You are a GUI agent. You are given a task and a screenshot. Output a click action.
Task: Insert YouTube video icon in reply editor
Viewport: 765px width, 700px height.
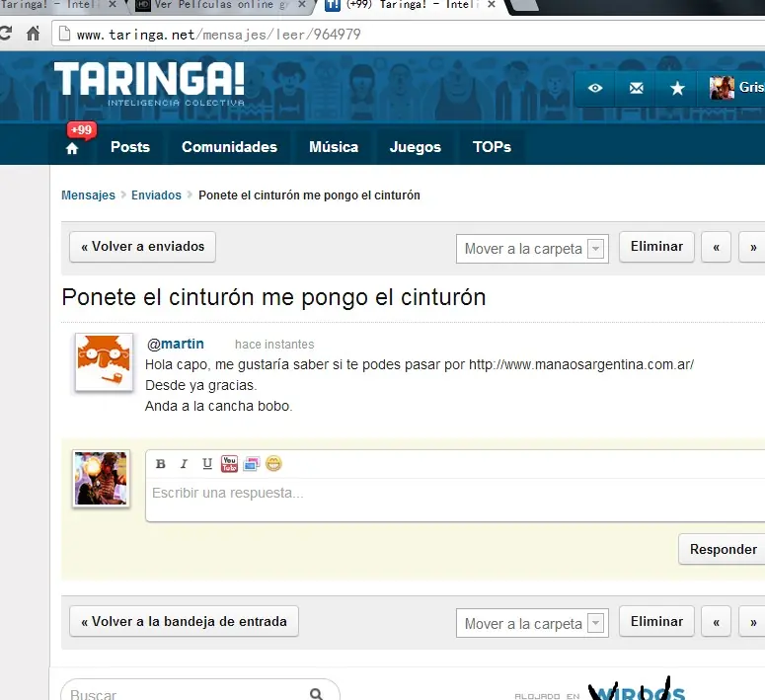pos(229,464)
